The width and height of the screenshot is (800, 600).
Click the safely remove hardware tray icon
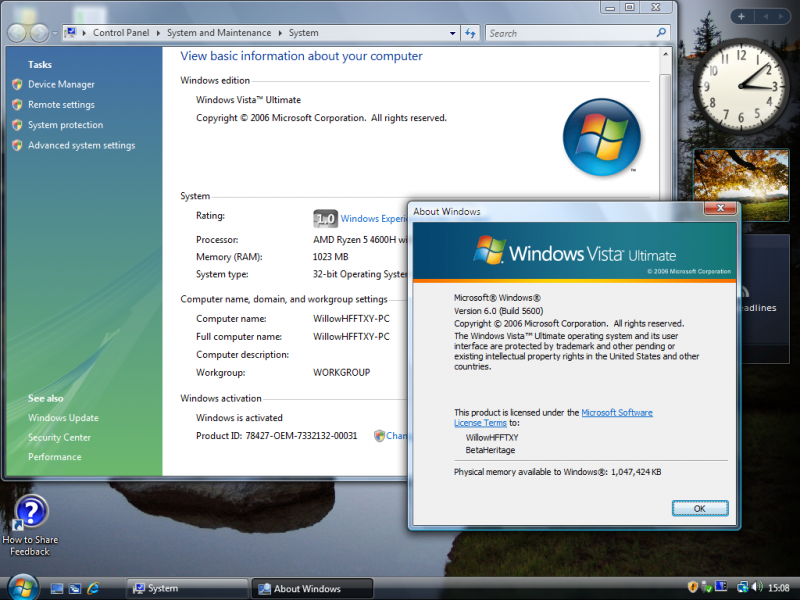click(x=707, y=587)
